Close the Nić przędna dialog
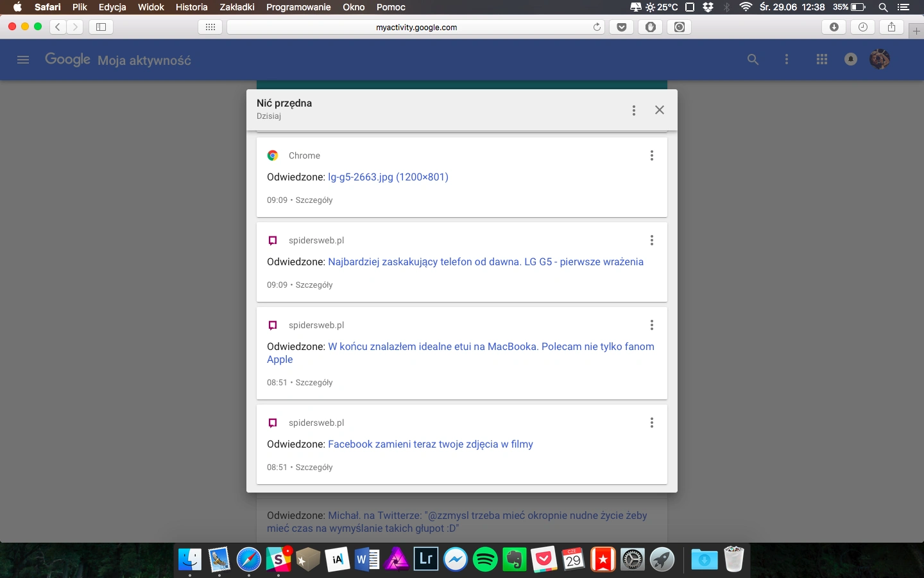This screenshot has width=924, height=578. pos(659,110)
